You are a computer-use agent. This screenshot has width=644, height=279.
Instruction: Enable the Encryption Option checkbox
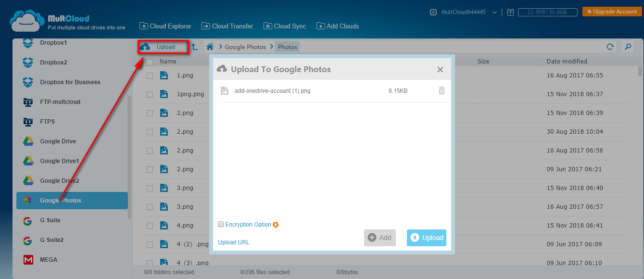pyautogui.click(x=221, y=225)
